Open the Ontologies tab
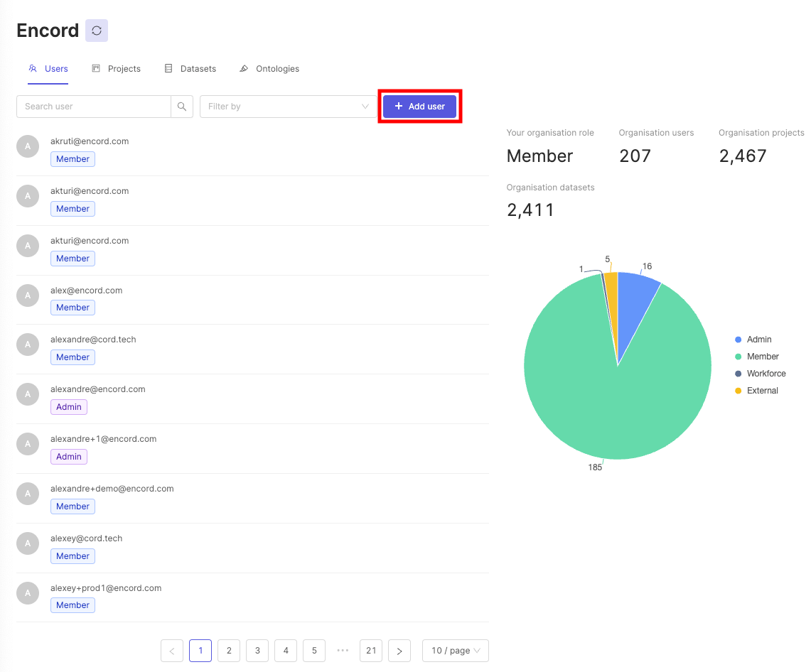The height and width of the screenshot is (672, 811). (269, 69)
